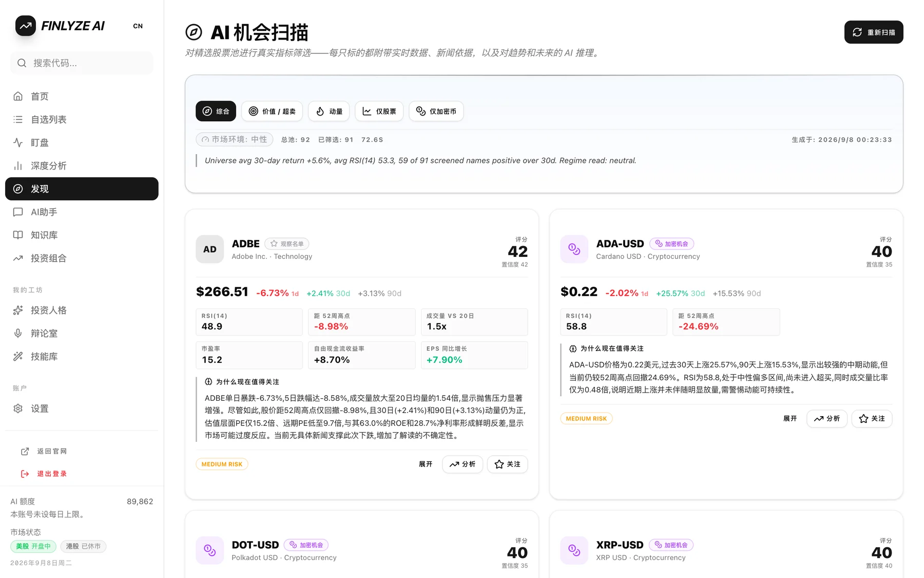The image size is (924, 578).
Task: Click the ADBE 距52周高点 value -8.98%
Action: coord(331,326)
